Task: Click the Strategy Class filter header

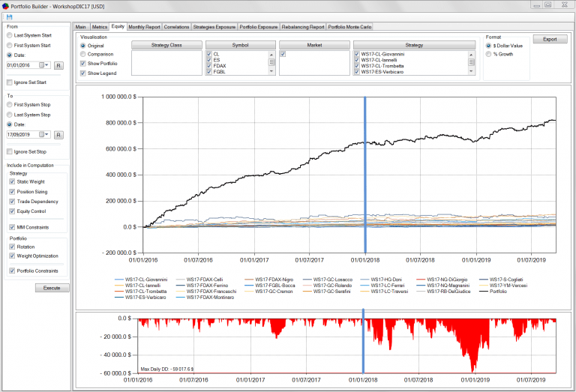Action: pyautogui.click(x=166, y=45)
